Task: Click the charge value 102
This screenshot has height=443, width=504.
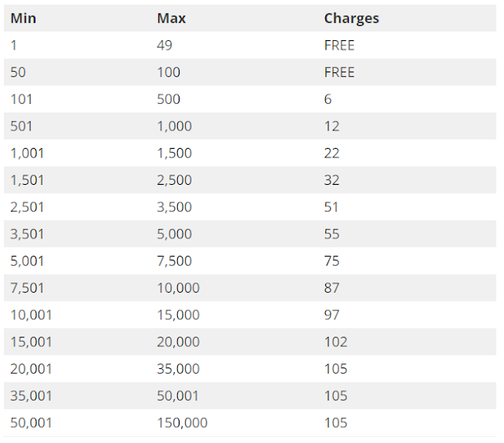Action: click(x=335, y=342)
